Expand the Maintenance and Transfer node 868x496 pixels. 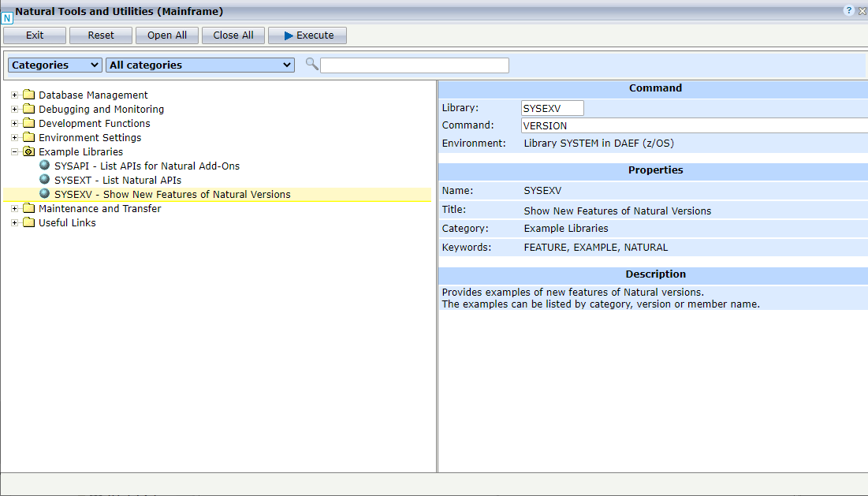(x=13, y=208)
